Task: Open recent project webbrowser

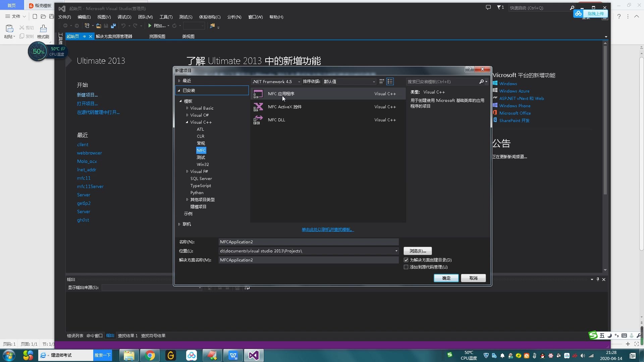Action: [x=90, y=153]
